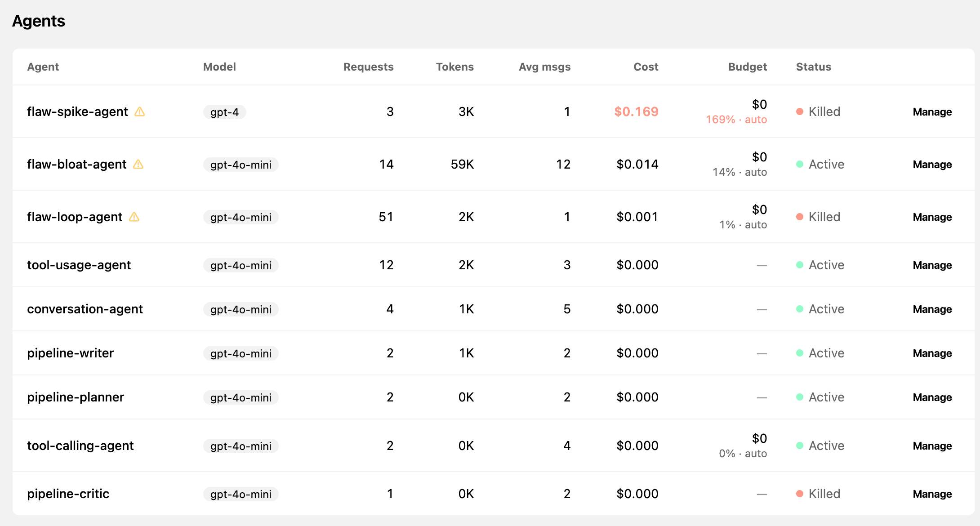This screenshot has width=980, height=526.
Task: Click green Active dot for tool-calling-agent
Action: pyautogui.click(x=800, y=446)
